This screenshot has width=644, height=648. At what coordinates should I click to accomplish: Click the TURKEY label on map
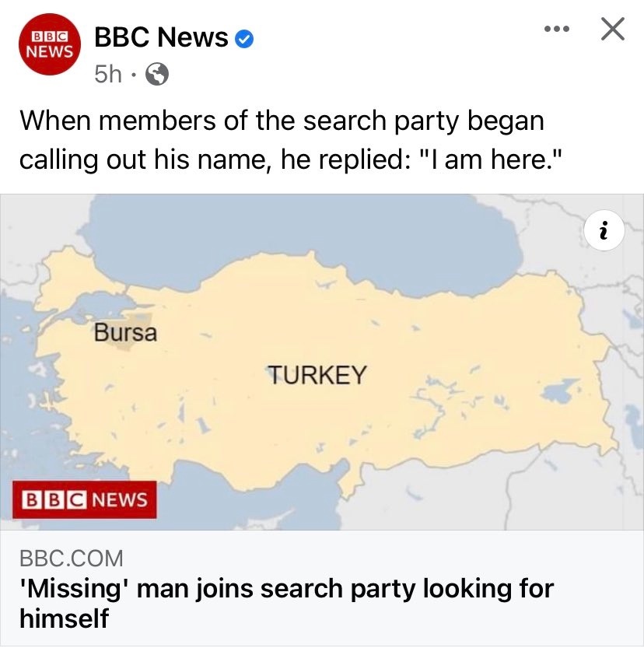coord(317,375)
